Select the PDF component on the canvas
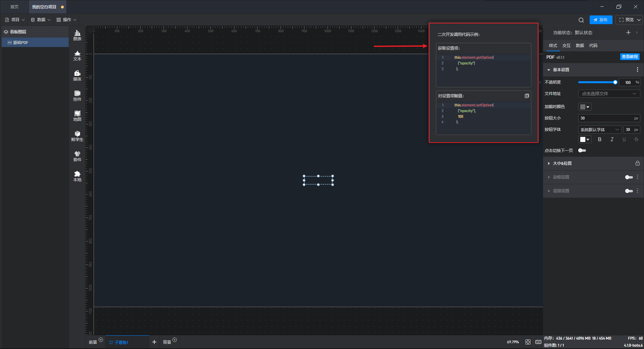 pyautogui.click(x=318, y=180)
